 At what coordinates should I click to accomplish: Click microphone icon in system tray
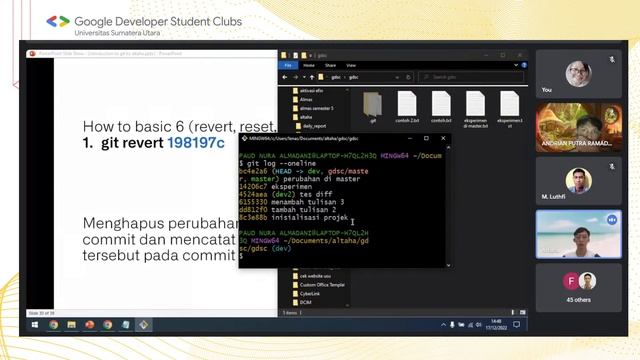coord(452,325)
